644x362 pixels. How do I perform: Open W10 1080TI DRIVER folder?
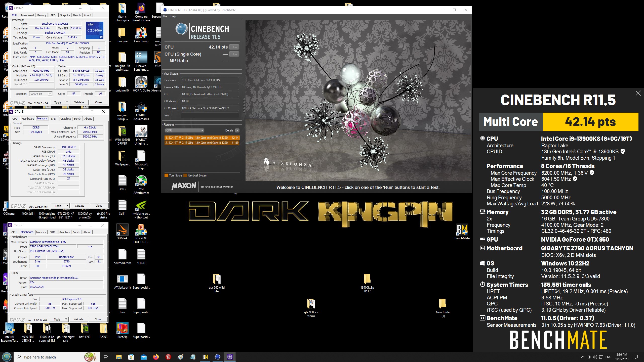click(x=122, y=135)
